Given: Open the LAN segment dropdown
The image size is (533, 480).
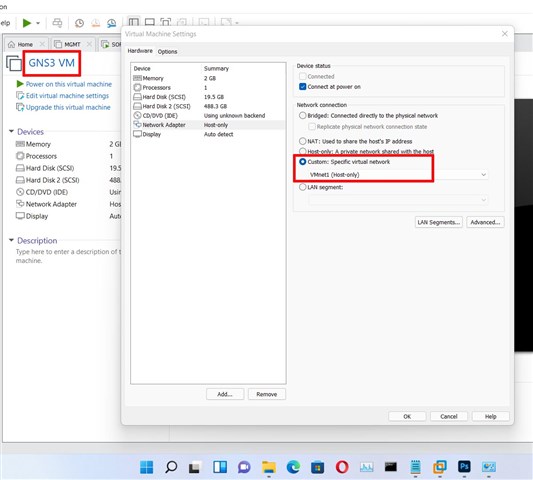Looking at the screenshot, I should click(x=398, y=200).
